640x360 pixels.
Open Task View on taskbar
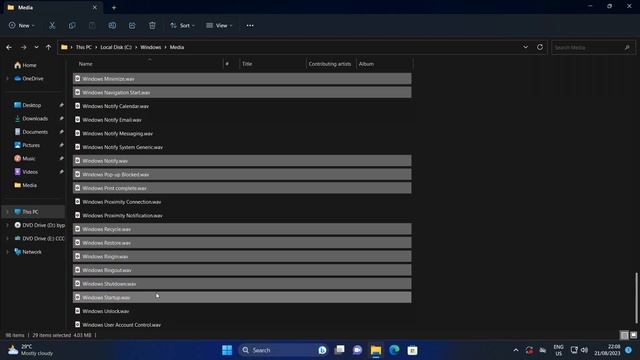pos(339,350)
